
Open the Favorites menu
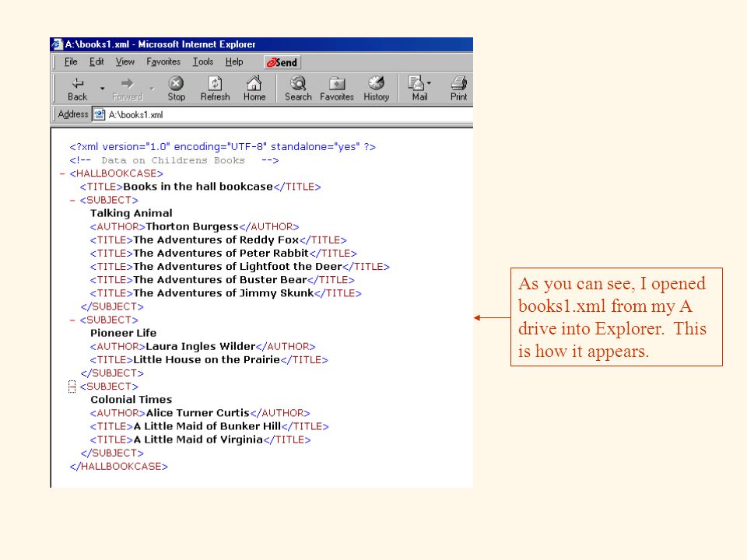(x=163, y=62)
